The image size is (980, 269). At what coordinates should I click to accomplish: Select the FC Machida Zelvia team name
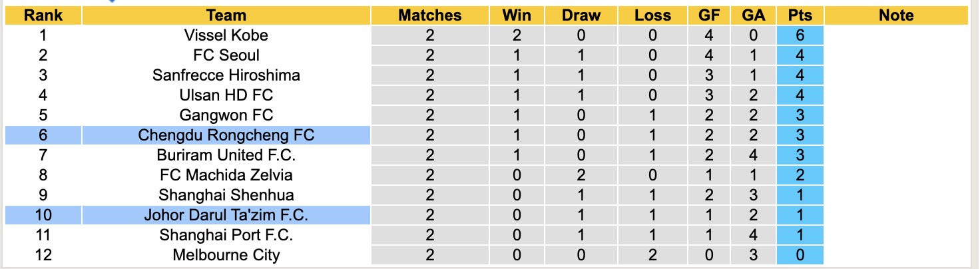tap(226, 175)
